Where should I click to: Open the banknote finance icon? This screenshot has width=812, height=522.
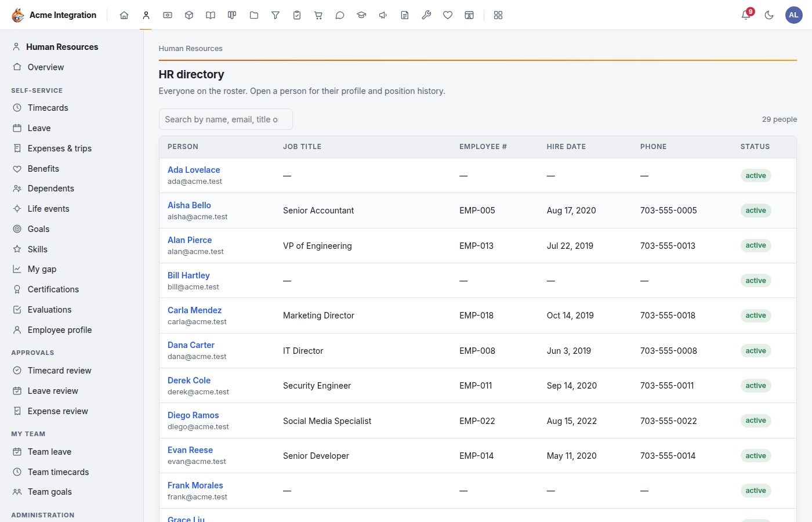168,15
